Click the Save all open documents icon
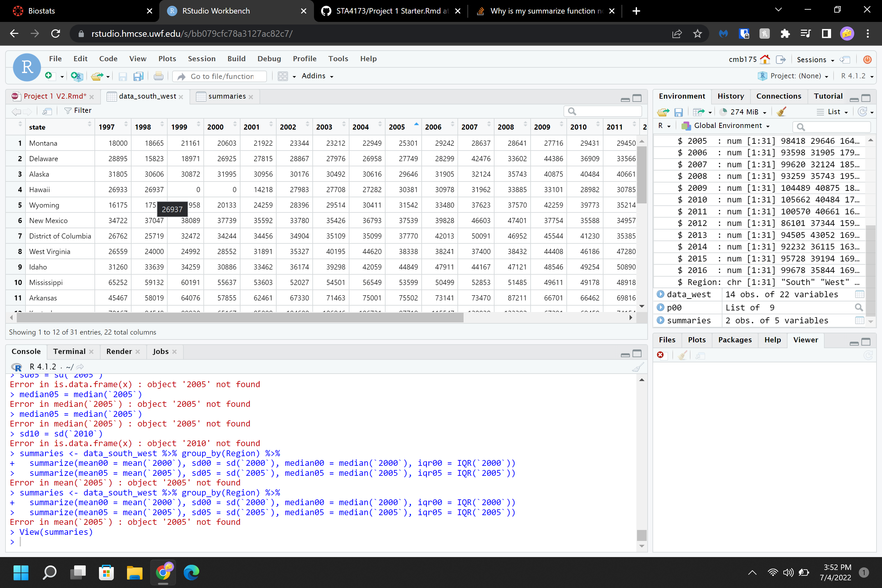 (x=138, y=76)
